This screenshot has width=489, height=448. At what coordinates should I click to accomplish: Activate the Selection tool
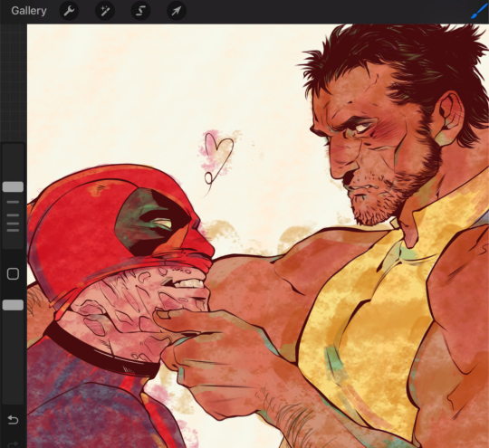pyautogui.click(x=140, y=11)
